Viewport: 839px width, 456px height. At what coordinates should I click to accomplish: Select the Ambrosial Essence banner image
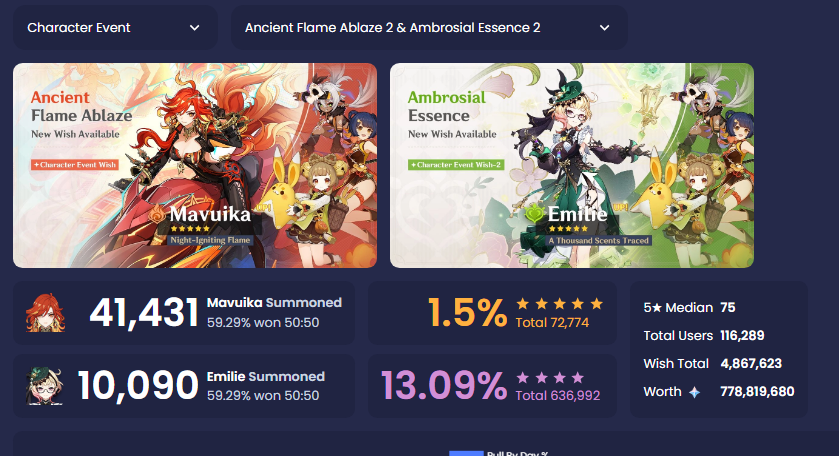tap(571, 165)
